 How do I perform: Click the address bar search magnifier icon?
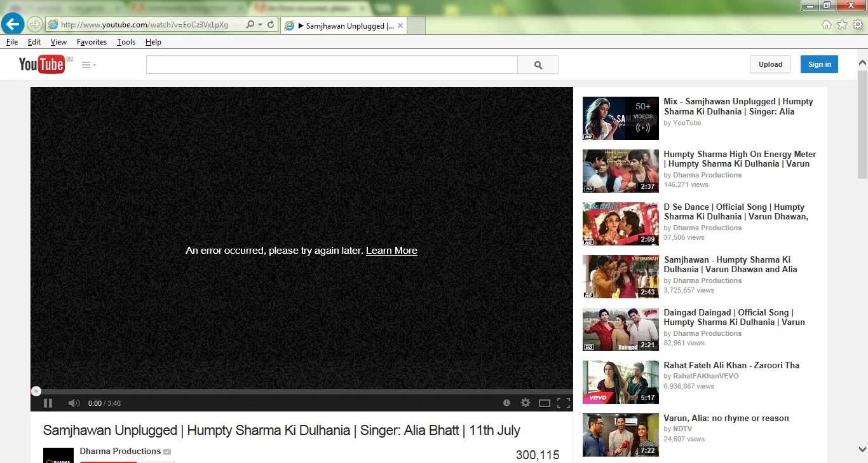tap(250, 25)
